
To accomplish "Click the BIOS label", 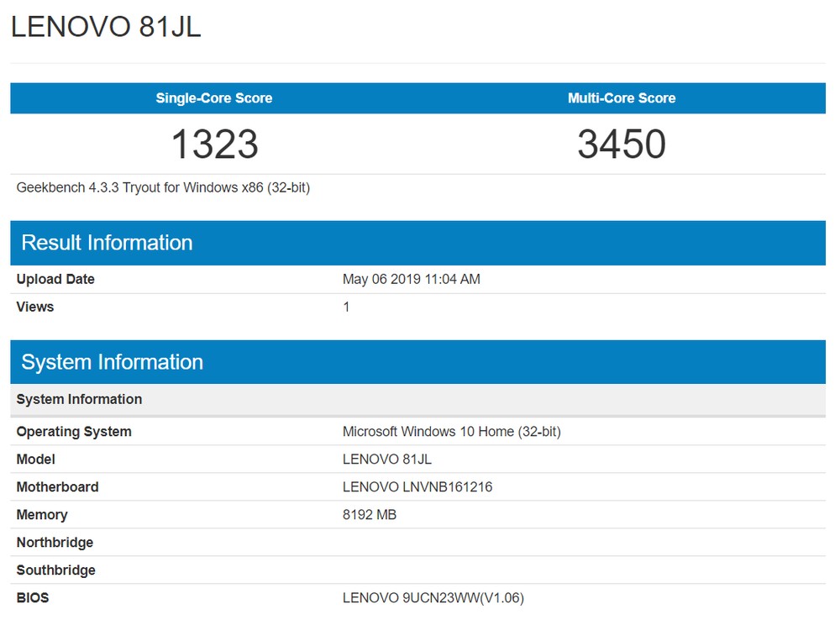I will tap(33, 598).
